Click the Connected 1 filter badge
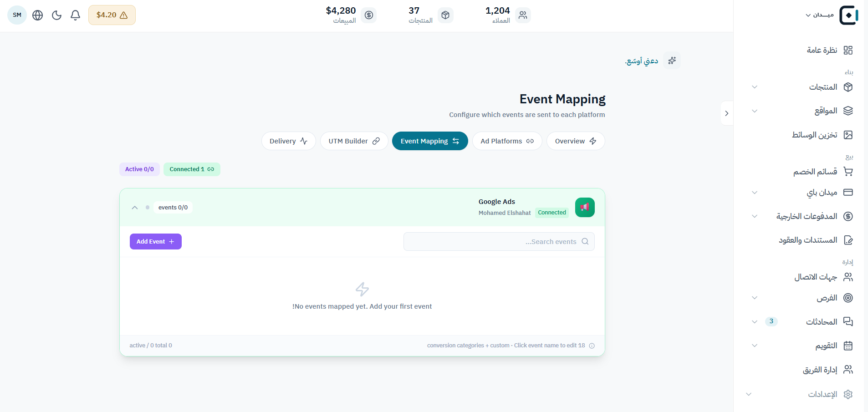 coord(192,169)
